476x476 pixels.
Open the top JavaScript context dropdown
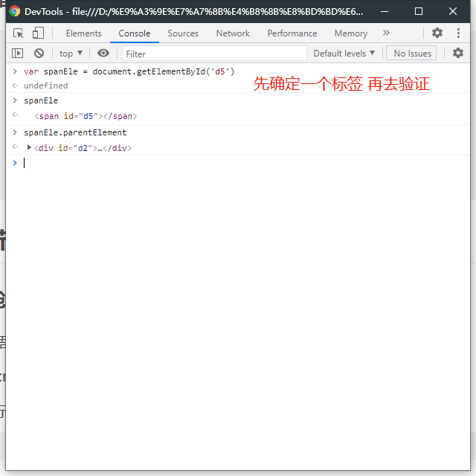(71, 54)
